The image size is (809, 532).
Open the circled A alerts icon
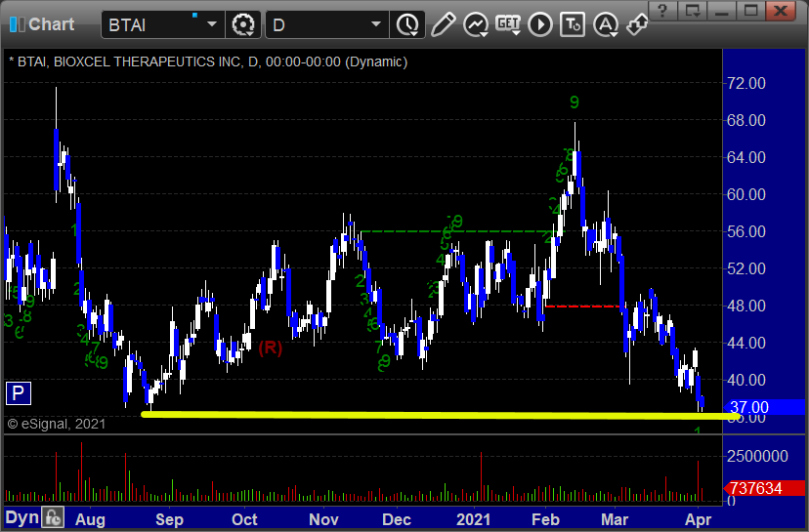[x=606, y=24]
